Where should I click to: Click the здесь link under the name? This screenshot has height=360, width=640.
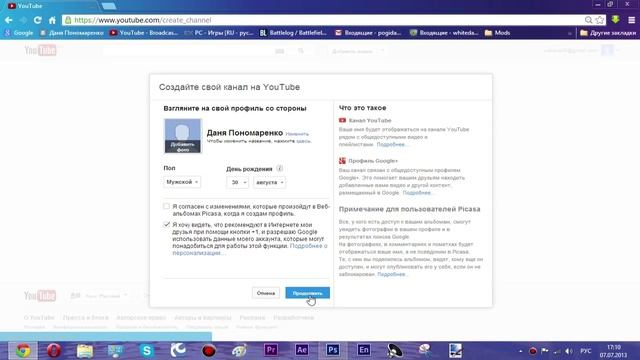[x=303, y=141]
